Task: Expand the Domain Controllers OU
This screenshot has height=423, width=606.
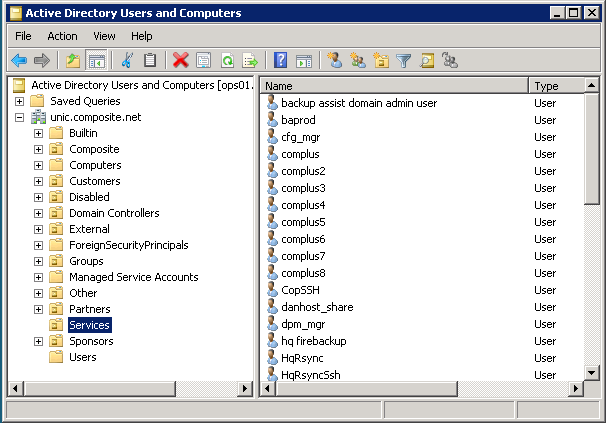Action: [38, 213]
